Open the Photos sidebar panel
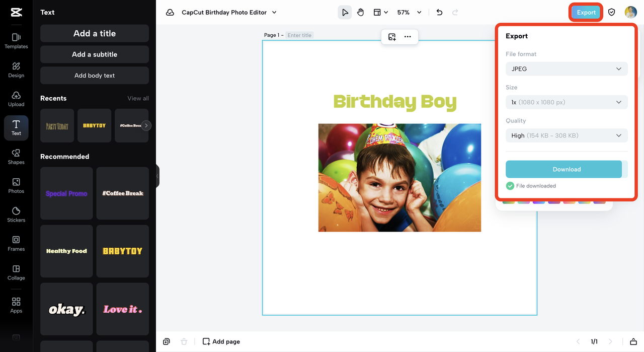The width and height of the screenshot is (644, 352). [x=16, y=185]
